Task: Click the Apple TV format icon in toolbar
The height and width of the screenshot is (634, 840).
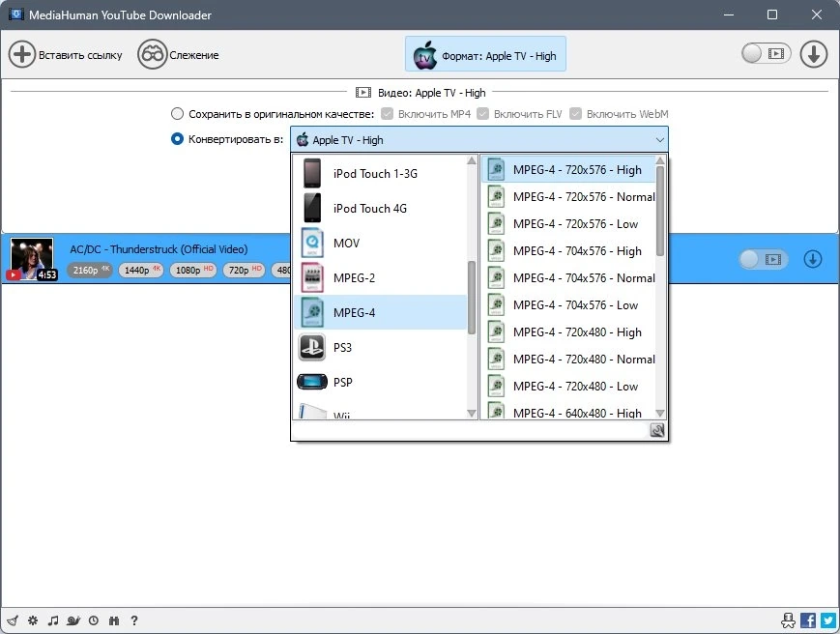Action: pyautogui.click(x=424, y=55)
